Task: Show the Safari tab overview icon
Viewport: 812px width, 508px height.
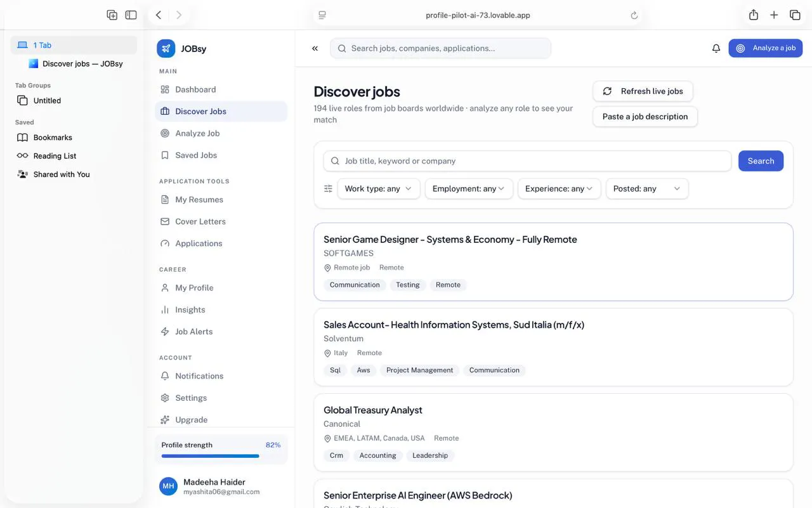Action: 795,15
